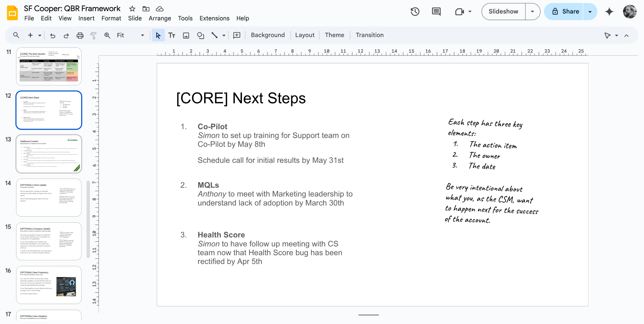Select slide 16 New Feature(s) thumbnail
Screen dimensions: 644x324
point(49,285)
